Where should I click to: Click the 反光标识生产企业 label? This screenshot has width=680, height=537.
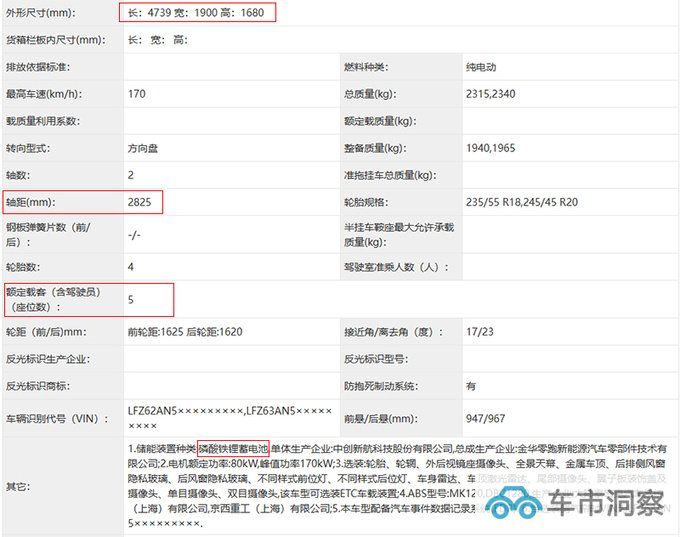(48, 359)
